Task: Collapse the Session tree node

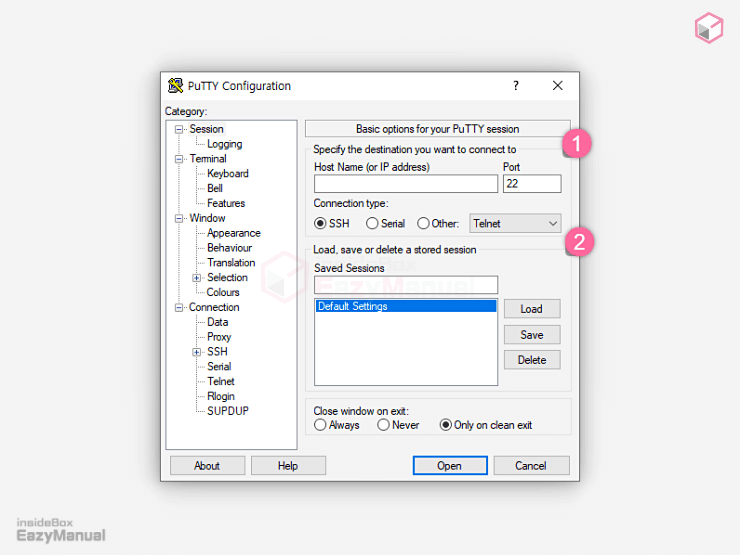Action: (179, 129)
